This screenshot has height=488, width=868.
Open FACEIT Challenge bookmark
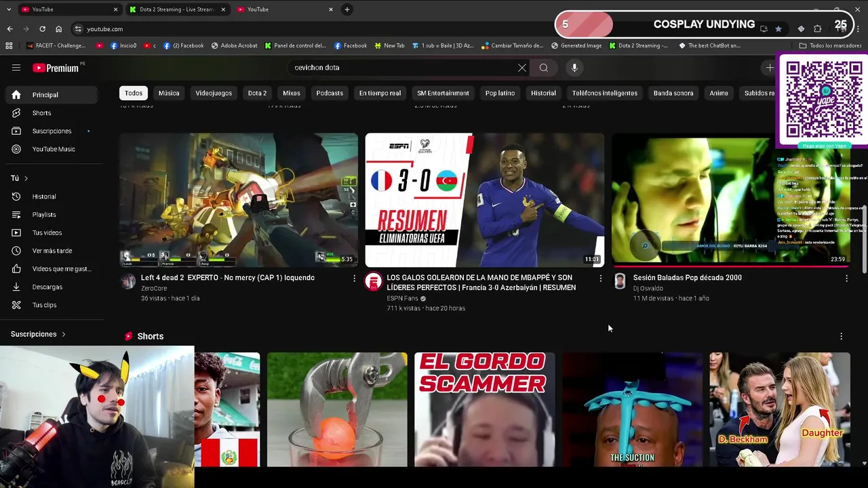(x=56, y=45)
